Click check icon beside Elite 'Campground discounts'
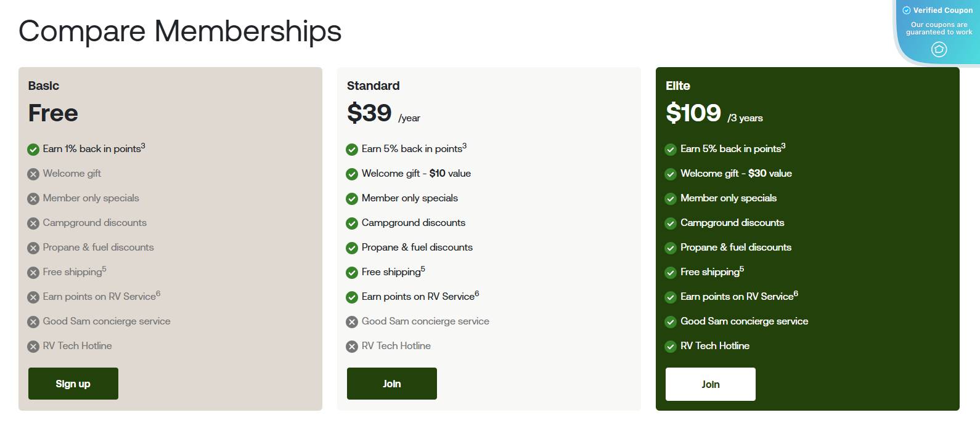Screen dimensions: 980x431 point(671,224)
